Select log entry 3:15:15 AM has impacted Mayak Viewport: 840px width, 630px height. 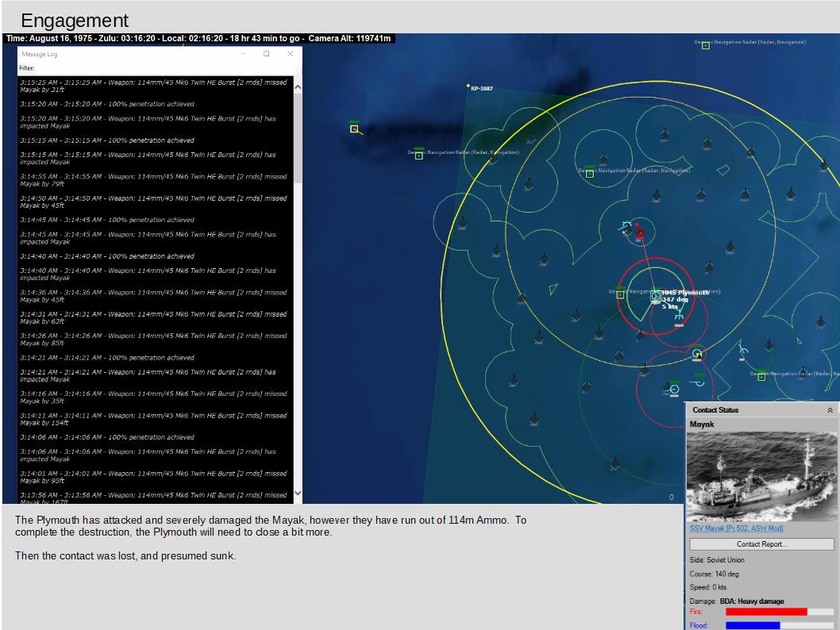[x=148, y=159]
